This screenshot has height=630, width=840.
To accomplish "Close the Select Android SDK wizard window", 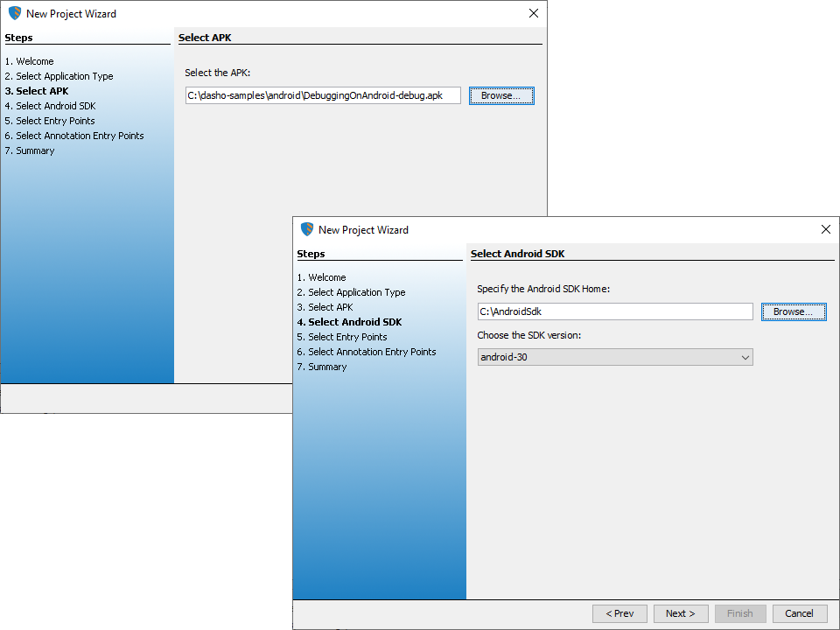I will [x=825, y=229].
